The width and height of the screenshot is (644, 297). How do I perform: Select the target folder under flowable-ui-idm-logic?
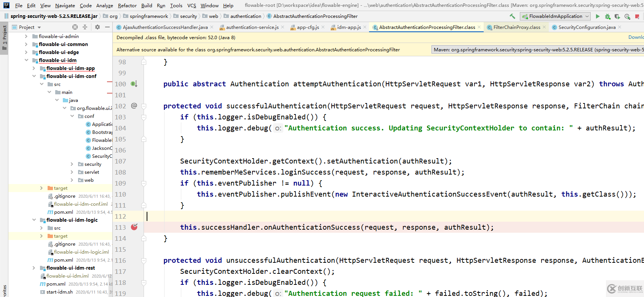[x=61, y=236]
